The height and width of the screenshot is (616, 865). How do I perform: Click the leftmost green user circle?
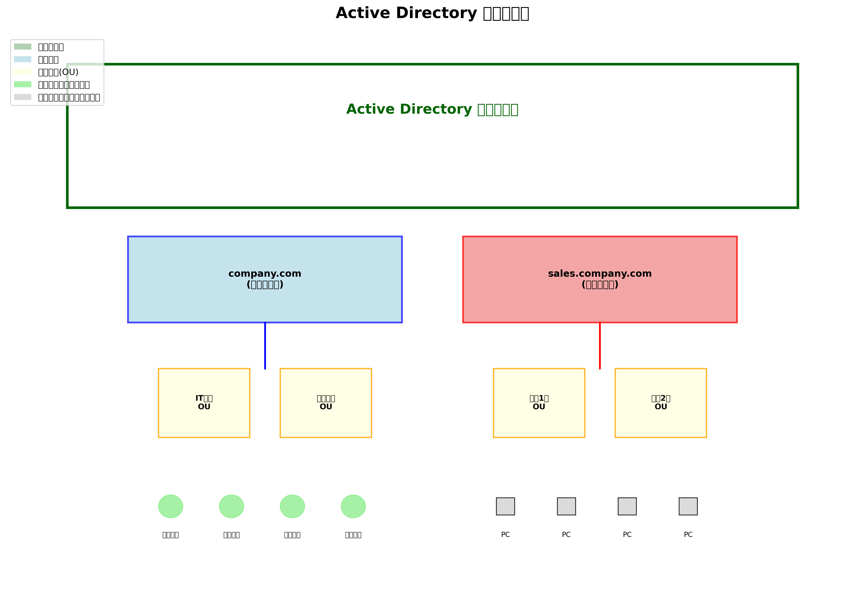click(170, 506)
